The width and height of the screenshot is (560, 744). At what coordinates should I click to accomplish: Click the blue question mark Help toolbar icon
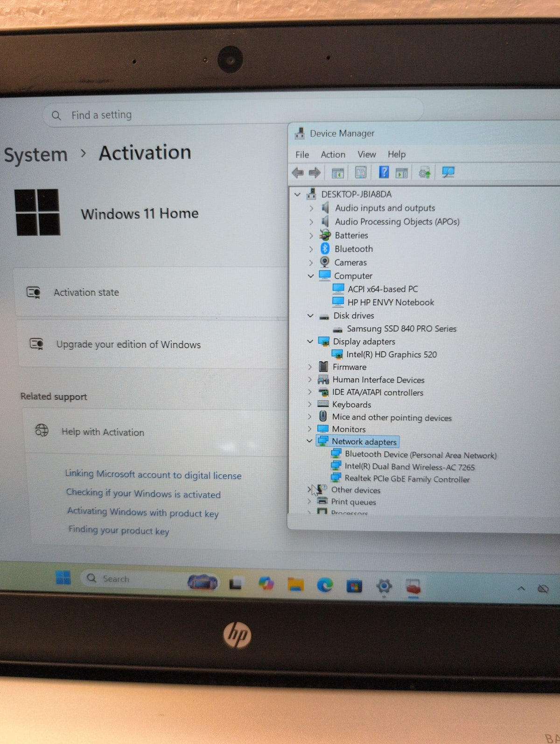384,172
